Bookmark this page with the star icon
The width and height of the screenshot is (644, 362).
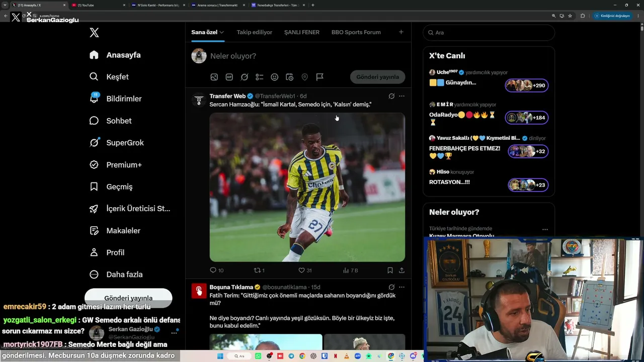tap(570, 16)
